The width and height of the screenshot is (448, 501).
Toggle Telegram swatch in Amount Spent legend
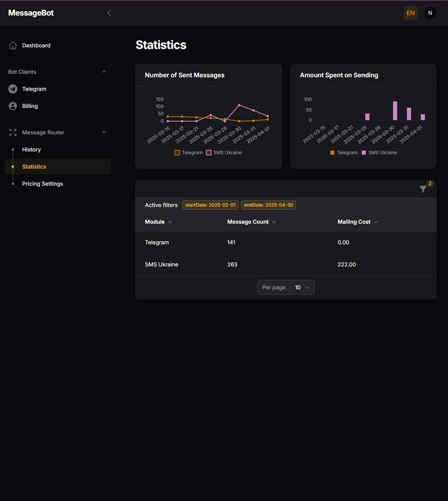(332, 153)
